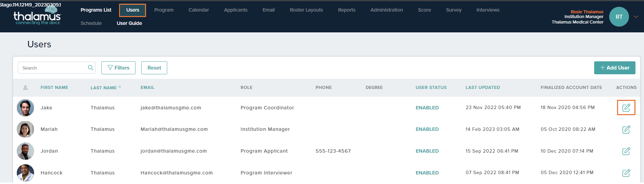
Task: Open the Survey menu
Action: (454, 10)
